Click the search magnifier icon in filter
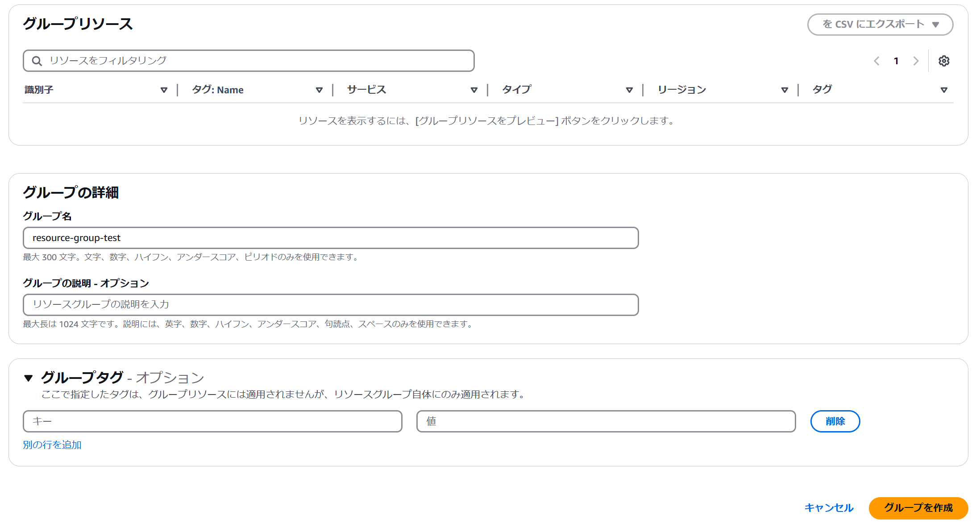The image size is (980, 532). pos(37,61)
